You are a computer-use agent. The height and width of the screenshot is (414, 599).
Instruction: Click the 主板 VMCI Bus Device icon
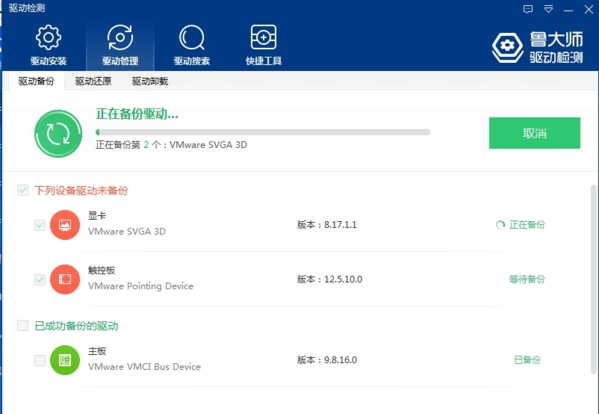pyautogui.click(x=65, y=360)
